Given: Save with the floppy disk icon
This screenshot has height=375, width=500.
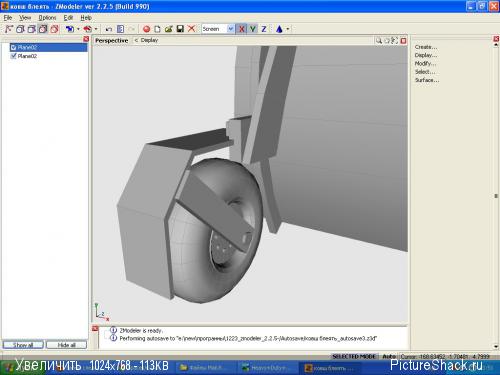Looking at the screenshot, I should (180, 29).
